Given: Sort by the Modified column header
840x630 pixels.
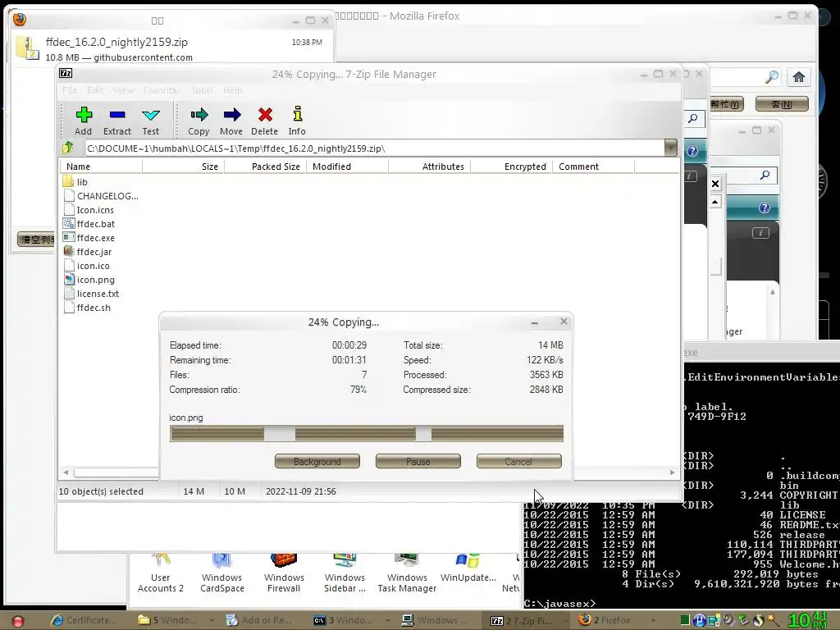Looking at the screenshot, I should [347, 167].
